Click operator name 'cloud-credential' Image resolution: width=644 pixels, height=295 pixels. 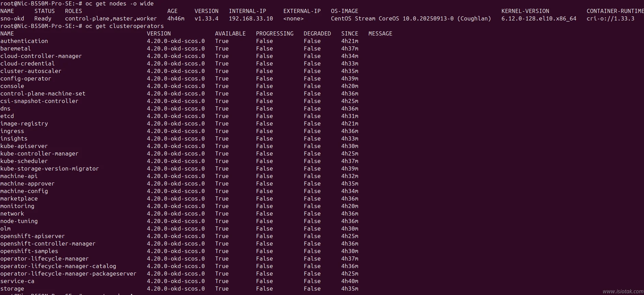click(28, 64)
